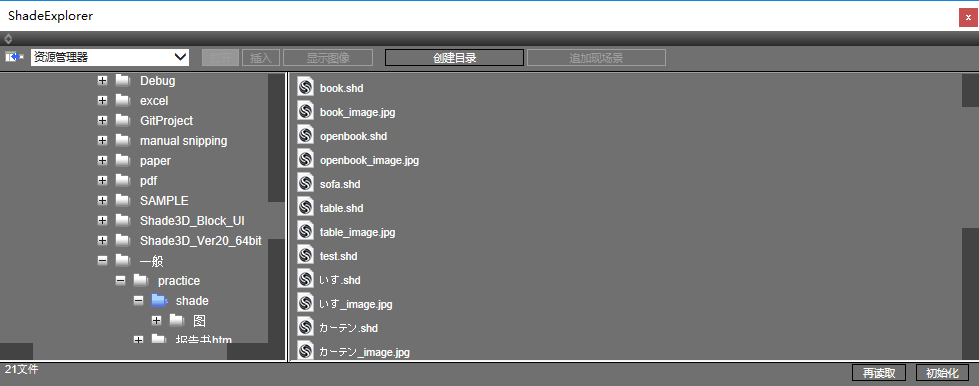979x386 pixels.
Task: Expand the excel folder node
Action: click(102, 101)
